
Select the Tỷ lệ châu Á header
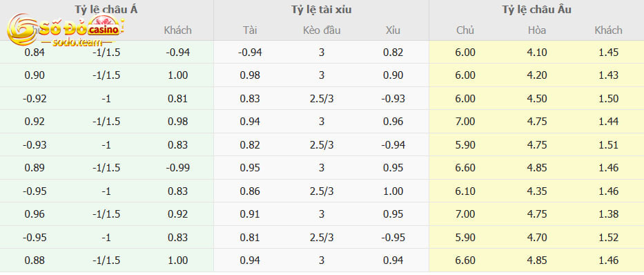pyautogui.click(x=106, y=10)
